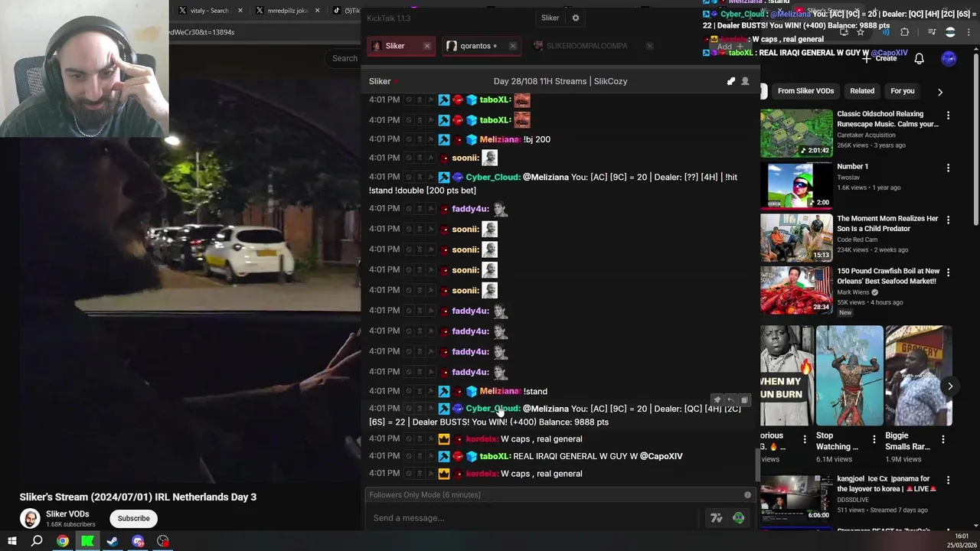Open Sliker VODs channel name link
Screen dimensions: 980x551
pos(67,514)
